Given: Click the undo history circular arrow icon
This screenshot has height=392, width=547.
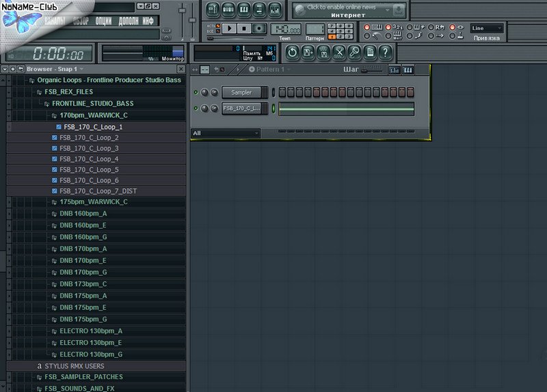Looking at the screenshot, I should 292,52.
